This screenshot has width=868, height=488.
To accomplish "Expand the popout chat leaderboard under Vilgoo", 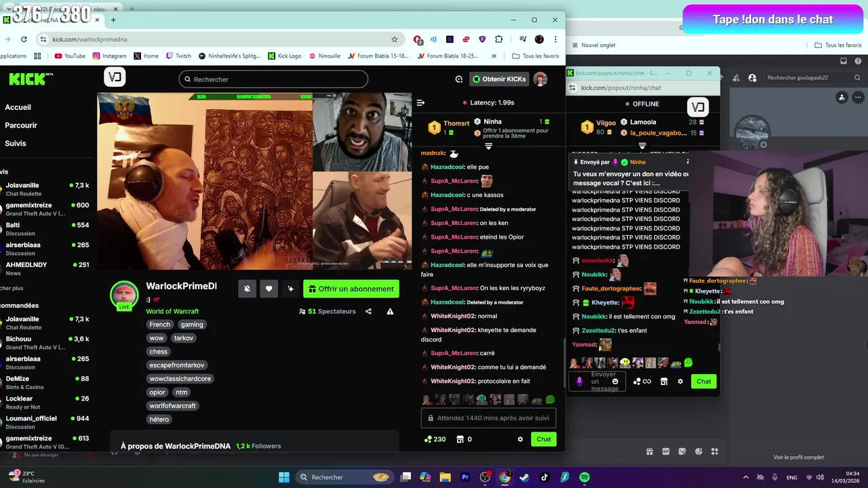I will [642, 146].
